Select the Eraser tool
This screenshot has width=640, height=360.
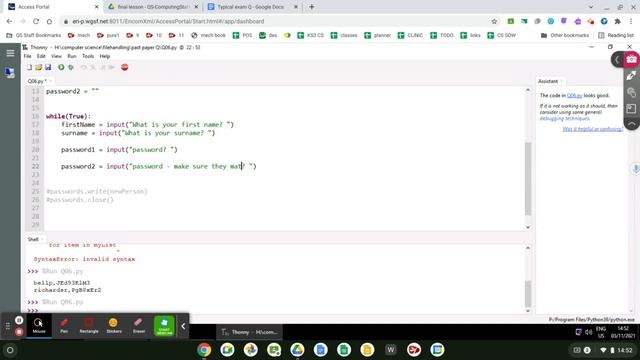[139, 325]
